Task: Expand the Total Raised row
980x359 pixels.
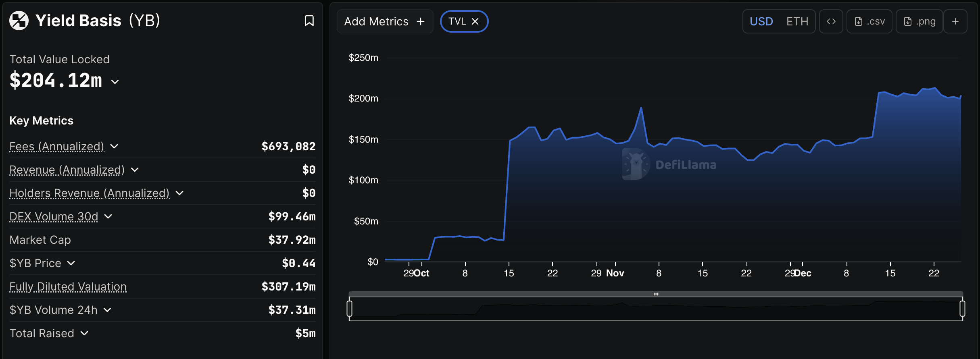Action: 84,333
